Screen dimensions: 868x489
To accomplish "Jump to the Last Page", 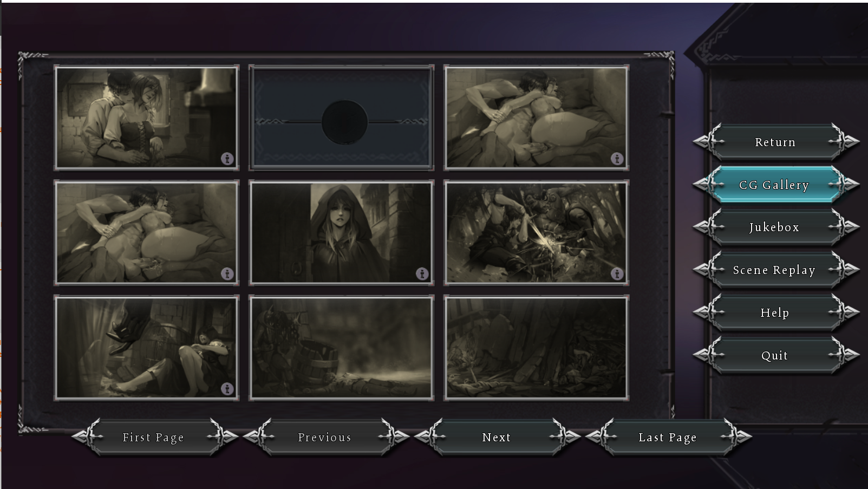I will (668, 437).
